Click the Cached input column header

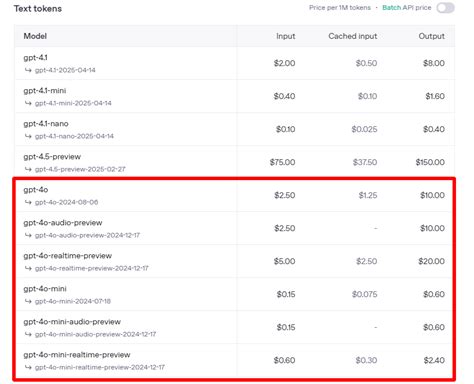tap(353, 36)
